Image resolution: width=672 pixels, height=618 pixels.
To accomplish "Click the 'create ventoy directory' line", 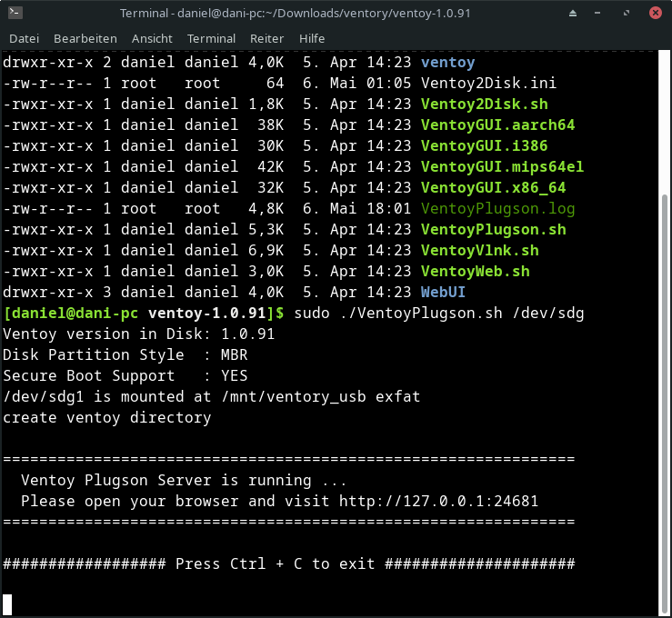I will (106, 417).
